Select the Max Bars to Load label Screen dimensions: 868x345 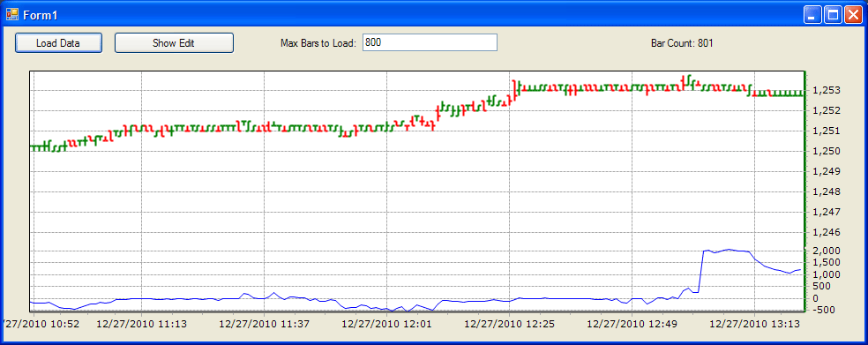[318, 42]
